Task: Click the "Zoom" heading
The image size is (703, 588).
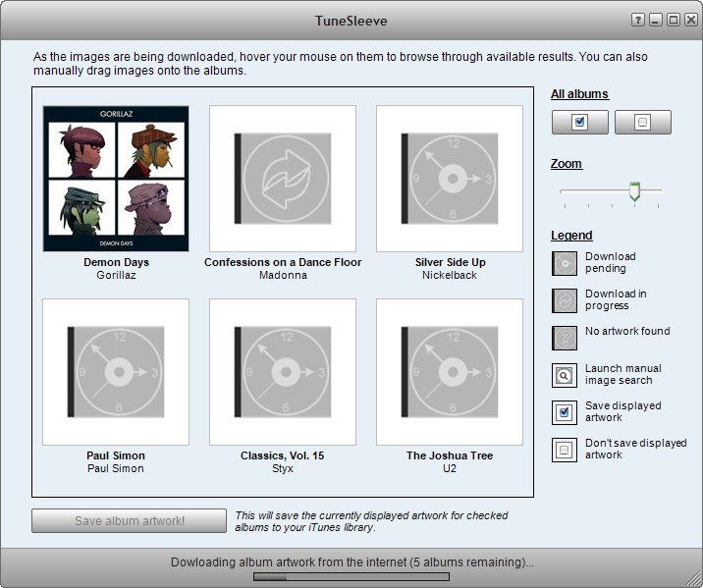Action: coord(567,164)
